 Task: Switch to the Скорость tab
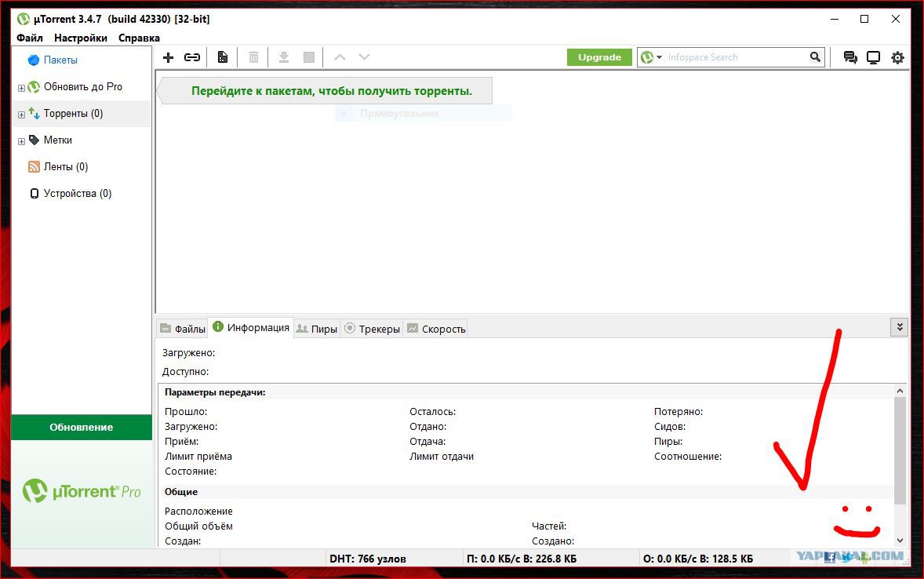coord(436,329)
